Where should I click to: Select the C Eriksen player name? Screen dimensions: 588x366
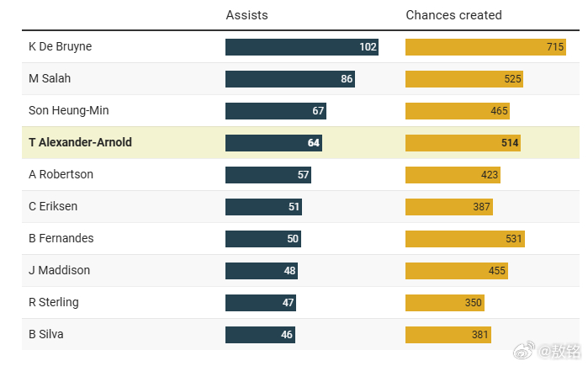coord(53,206)
